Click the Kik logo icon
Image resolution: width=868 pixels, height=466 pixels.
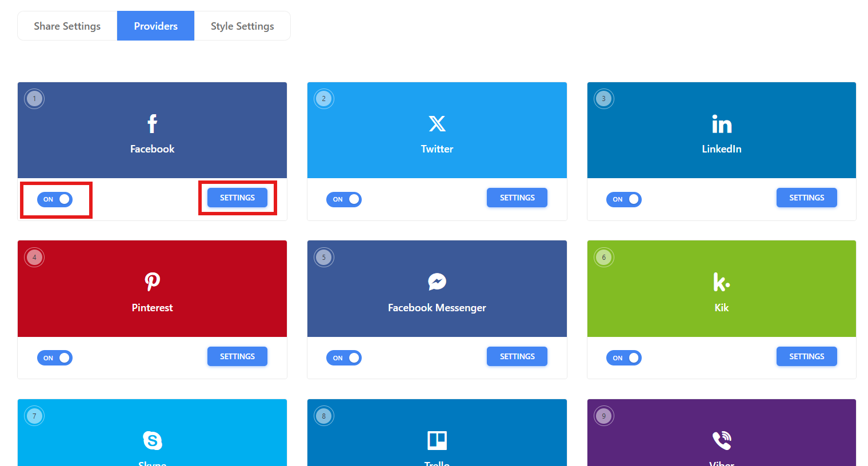pyautogui.click(x=722, y=282)
